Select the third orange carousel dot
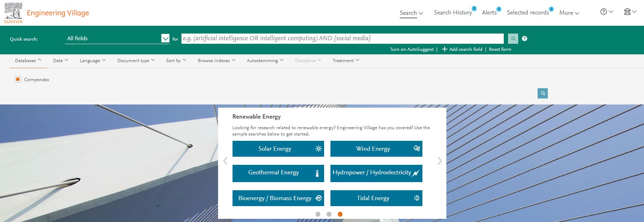 click(x=340, y=214)
